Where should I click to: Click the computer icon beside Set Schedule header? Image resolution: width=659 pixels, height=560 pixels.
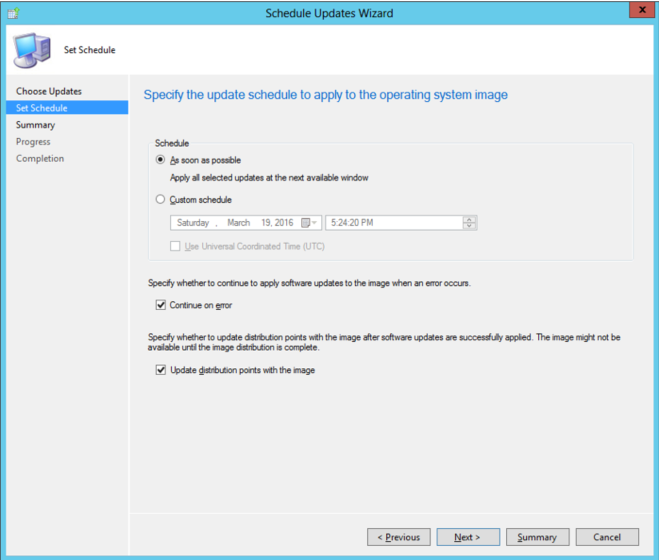click(x=31, y=49)
